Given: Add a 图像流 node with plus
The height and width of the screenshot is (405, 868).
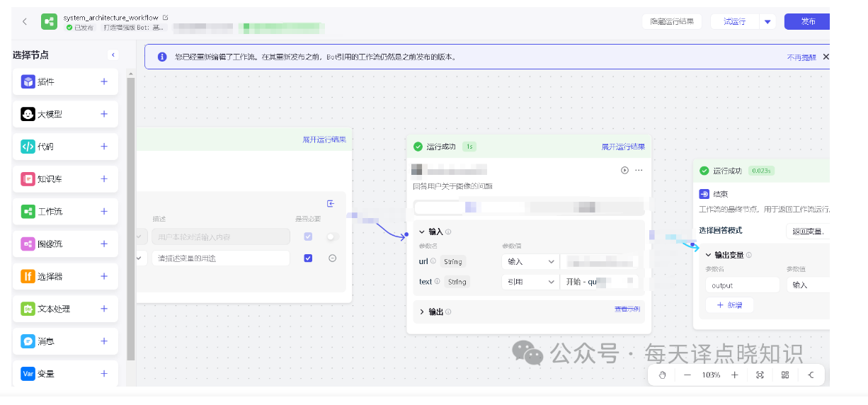Looking at the screenshot, I should click(104, 244).
